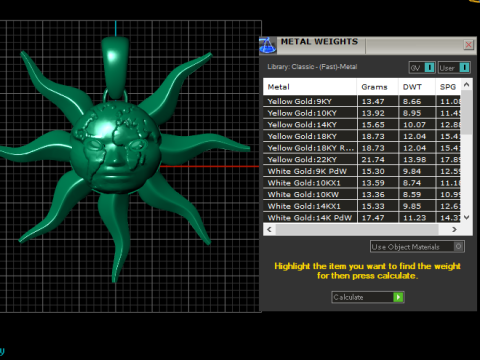This screenshot has height=360, width=480.
Task: Click the 13.92 grams cell
Action: (x=378, y=113)
